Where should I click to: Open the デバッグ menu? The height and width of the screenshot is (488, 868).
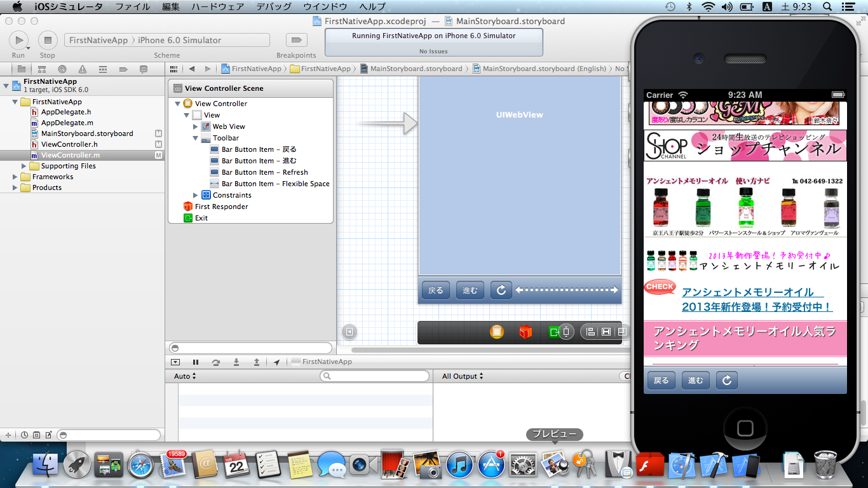pyautogui.click(x=274, y=6)
